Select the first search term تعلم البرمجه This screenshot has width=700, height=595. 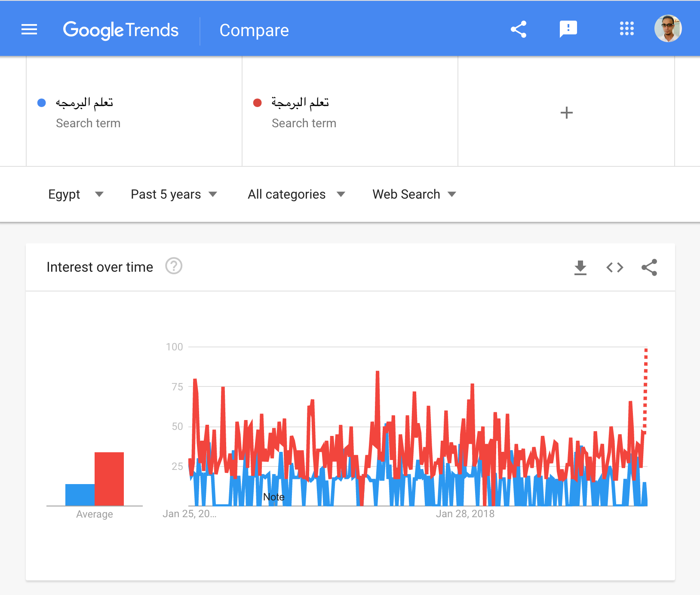tap(85, 102)
